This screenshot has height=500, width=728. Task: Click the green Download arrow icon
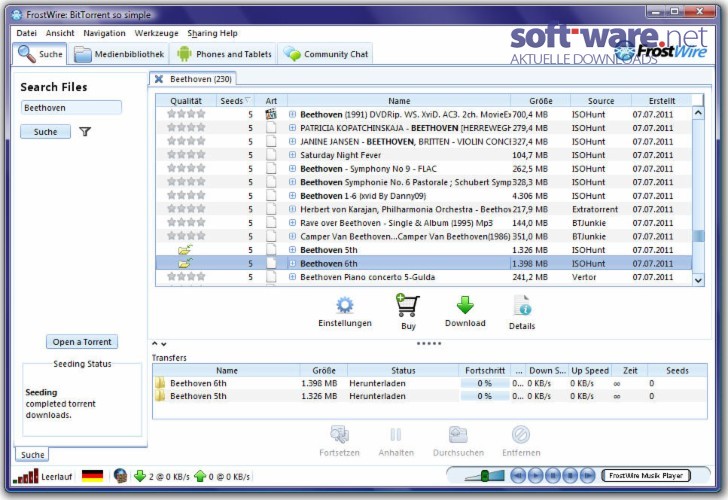point(465,305)
